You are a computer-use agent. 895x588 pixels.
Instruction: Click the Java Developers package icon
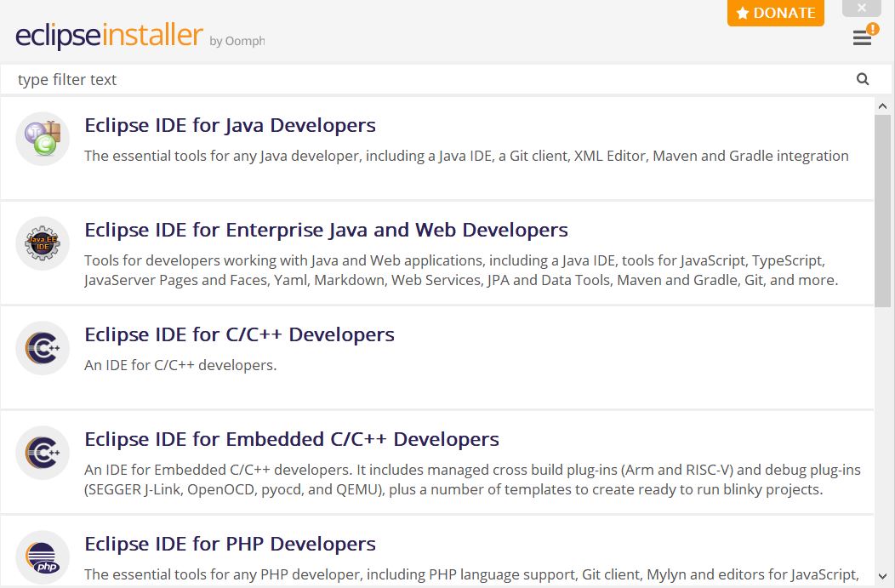pos(43,139)
